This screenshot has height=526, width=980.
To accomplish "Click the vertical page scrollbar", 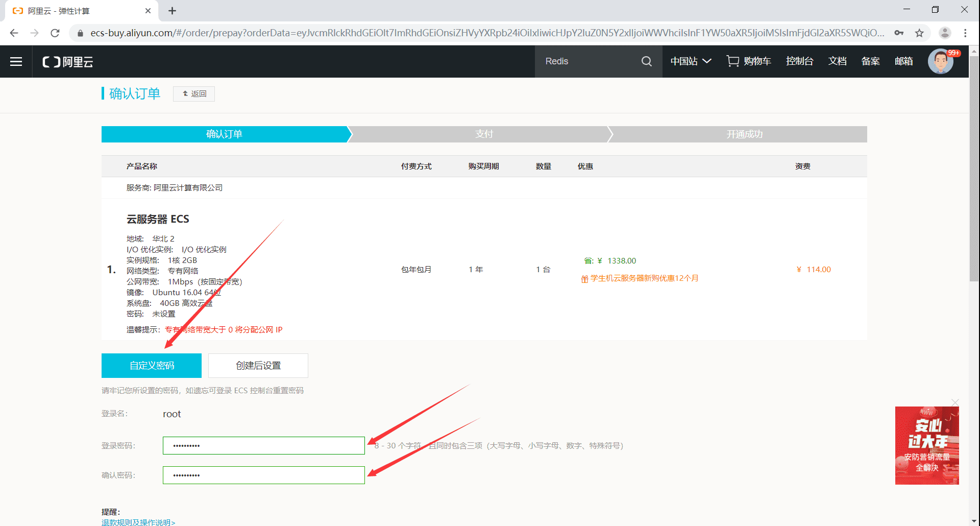I will [x=974, y=169].
